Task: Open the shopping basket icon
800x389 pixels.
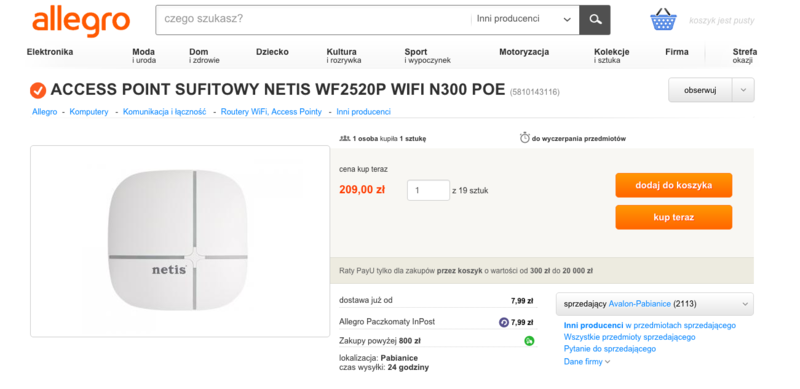Action: pyautogui.click(x=663, y=20)
